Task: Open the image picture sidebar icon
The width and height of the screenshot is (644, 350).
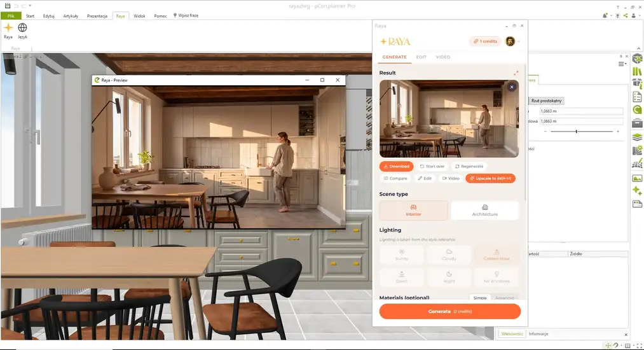Action: (x=637, y=178)
